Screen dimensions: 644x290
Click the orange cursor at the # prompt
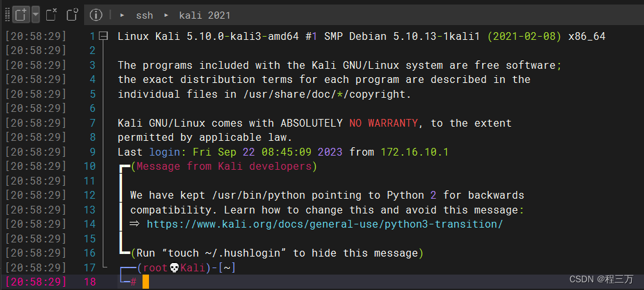pos(146,282)
